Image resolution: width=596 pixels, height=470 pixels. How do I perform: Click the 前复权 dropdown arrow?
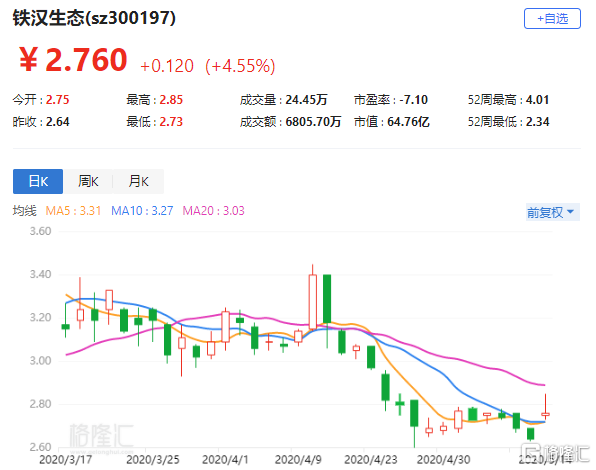click(x=570, y=212)
